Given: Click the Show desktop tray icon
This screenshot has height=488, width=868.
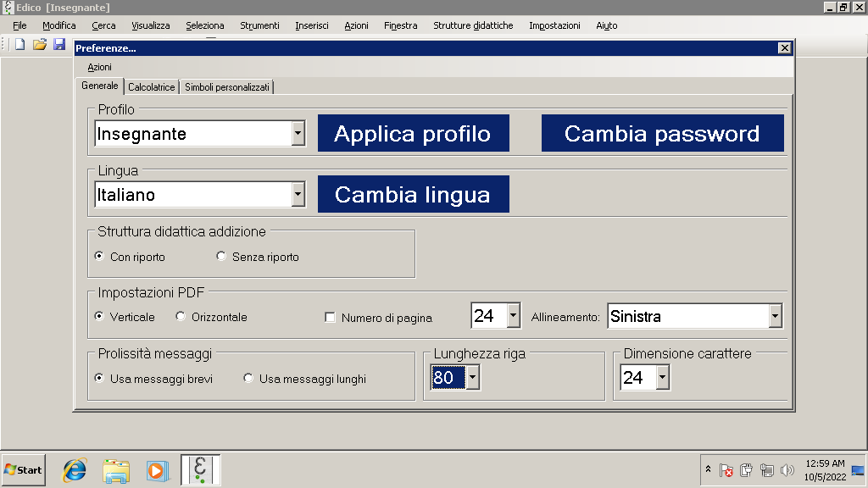Looking at the screenshot, I should pyautogui.click(x=858, y=470).
